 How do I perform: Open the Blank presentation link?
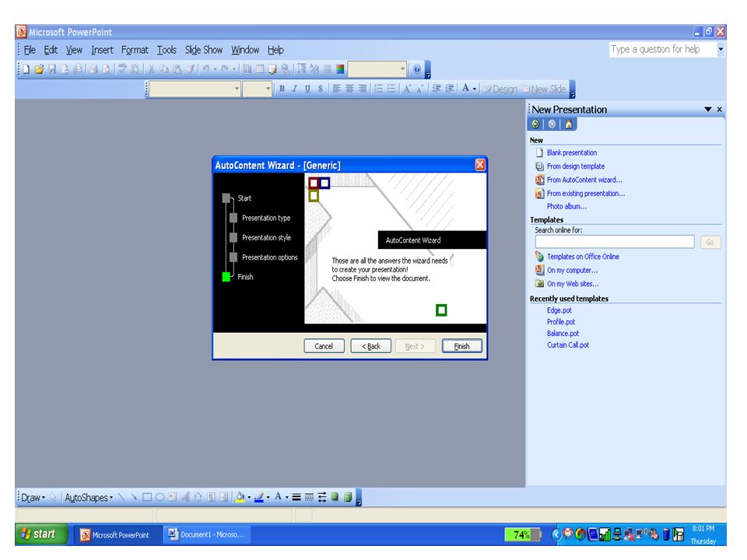click(x=572, y=153)
